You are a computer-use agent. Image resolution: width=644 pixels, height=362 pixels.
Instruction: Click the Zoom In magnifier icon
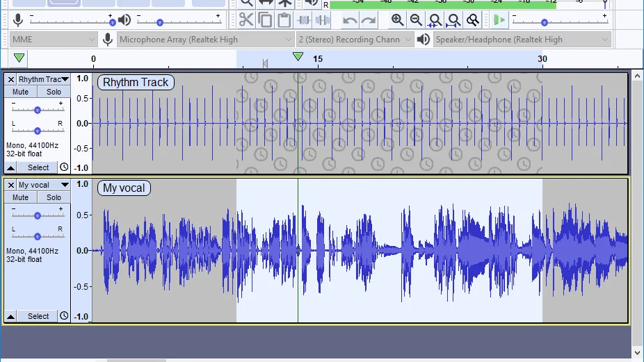tap(397, 19)
